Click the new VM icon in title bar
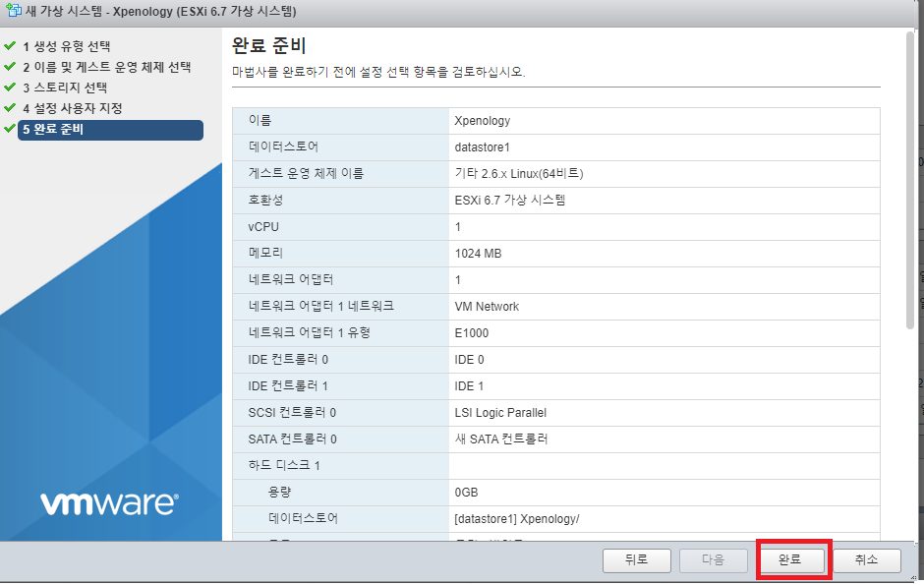Screen dimensions: 924x585 click(13, 10)
